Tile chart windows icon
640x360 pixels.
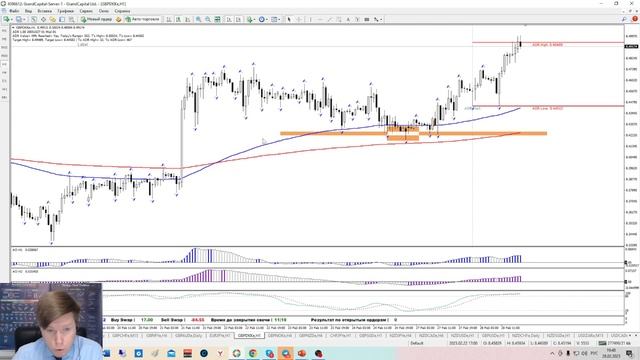pos(218,19)
